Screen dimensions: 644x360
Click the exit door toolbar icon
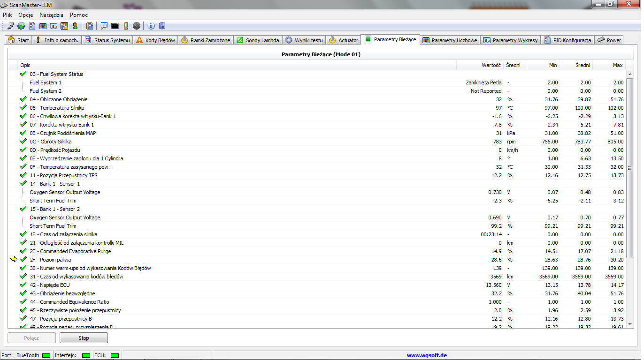click(x=162, y=26)
